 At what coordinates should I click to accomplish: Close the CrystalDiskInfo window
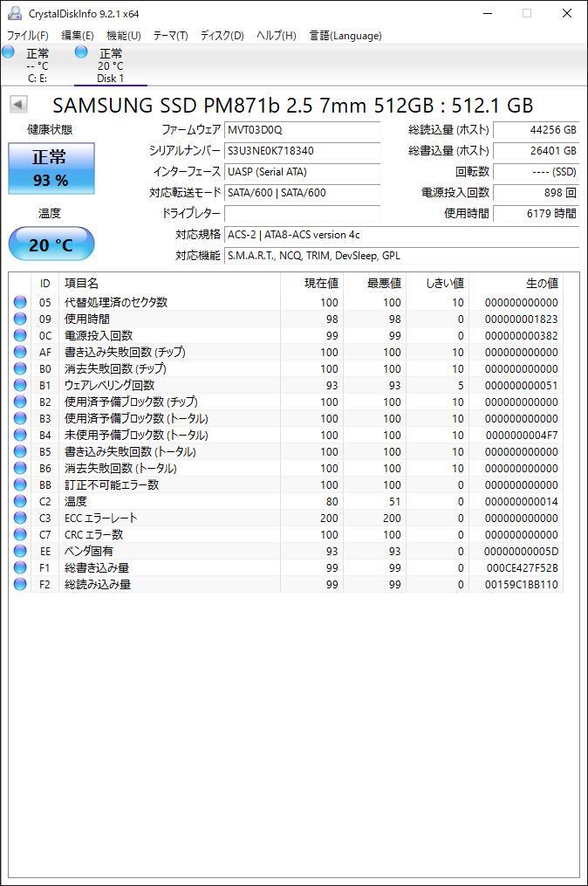pyautogui.click(x=566, y=13)
